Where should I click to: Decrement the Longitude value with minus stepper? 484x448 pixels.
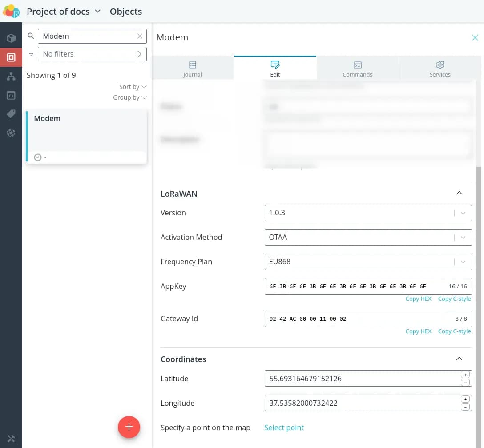click(x=465, y=407)
